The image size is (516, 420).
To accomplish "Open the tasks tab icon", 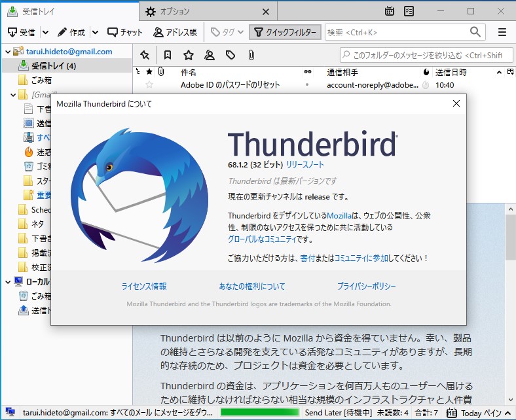I will [409, 11].
